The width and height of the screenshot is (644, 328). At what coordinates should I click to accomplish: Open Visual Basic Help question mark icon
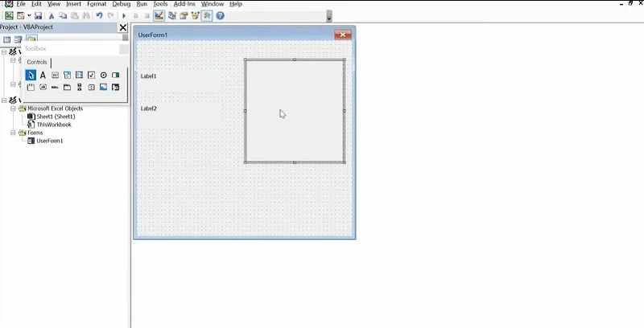click(220, 15)
